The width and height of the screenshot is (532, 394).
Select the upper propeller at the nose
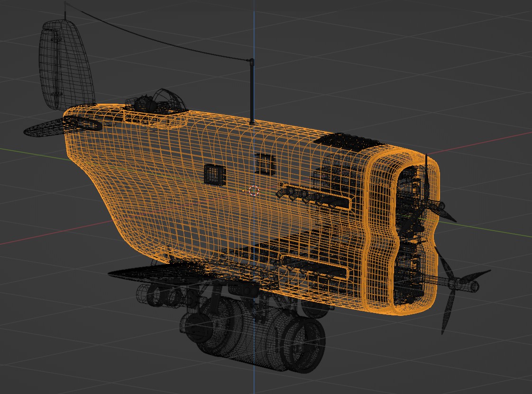coord(428,197)
